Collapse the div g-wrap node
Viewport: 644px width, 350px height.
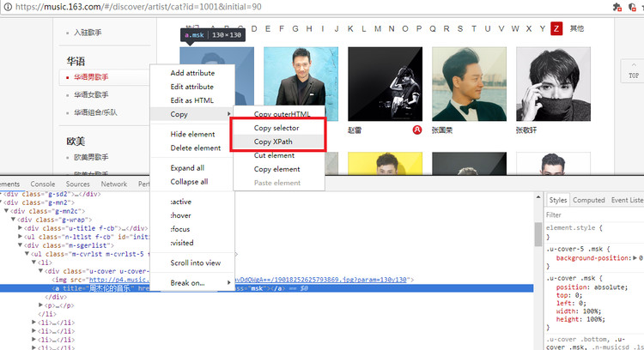tap(13, 220)
